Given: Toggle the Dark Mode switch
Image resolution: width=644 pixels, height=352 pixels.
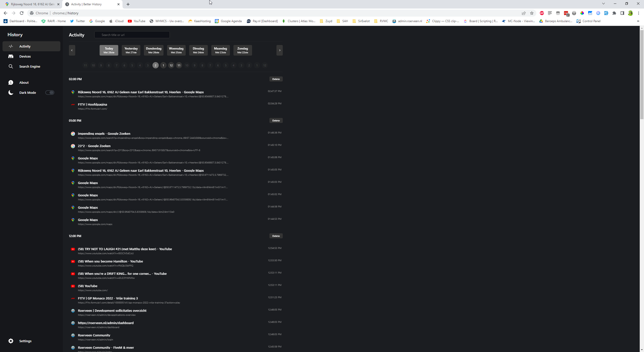Looking at the screenshot, I should click(x=50, y=93).
